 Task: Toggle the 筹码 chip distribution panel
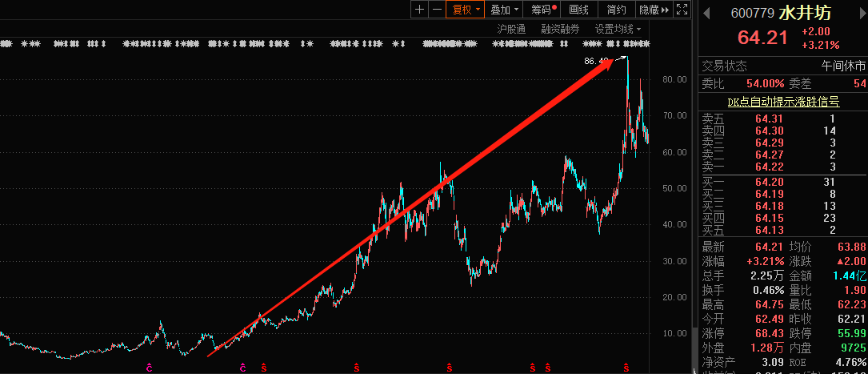click(543, 10)
